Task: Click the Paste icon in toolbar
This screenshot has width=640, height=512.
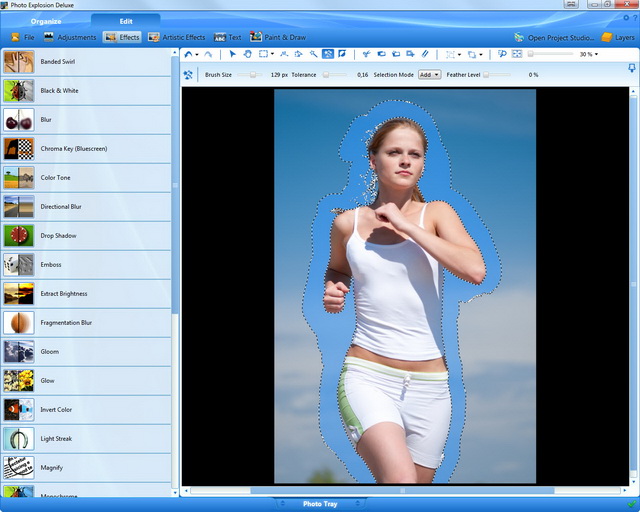Action: coord(396,54)
